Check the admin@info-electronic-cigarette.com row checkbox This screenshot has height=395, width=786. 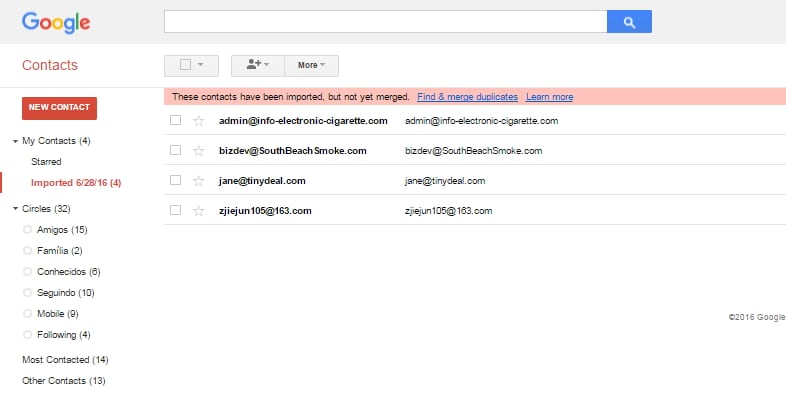[x=175, y=120]
